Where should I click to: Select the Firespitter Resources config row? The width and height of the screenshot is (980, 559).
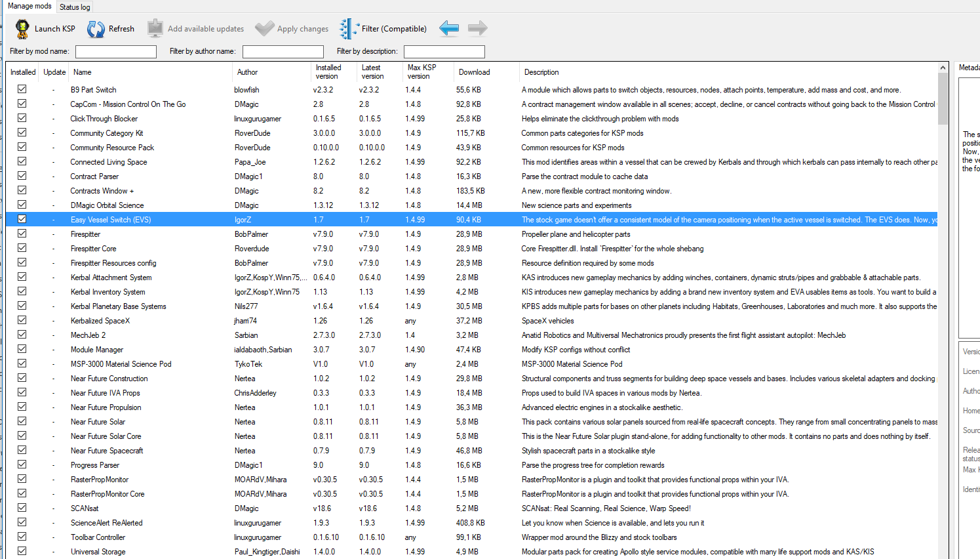[472, 263]
